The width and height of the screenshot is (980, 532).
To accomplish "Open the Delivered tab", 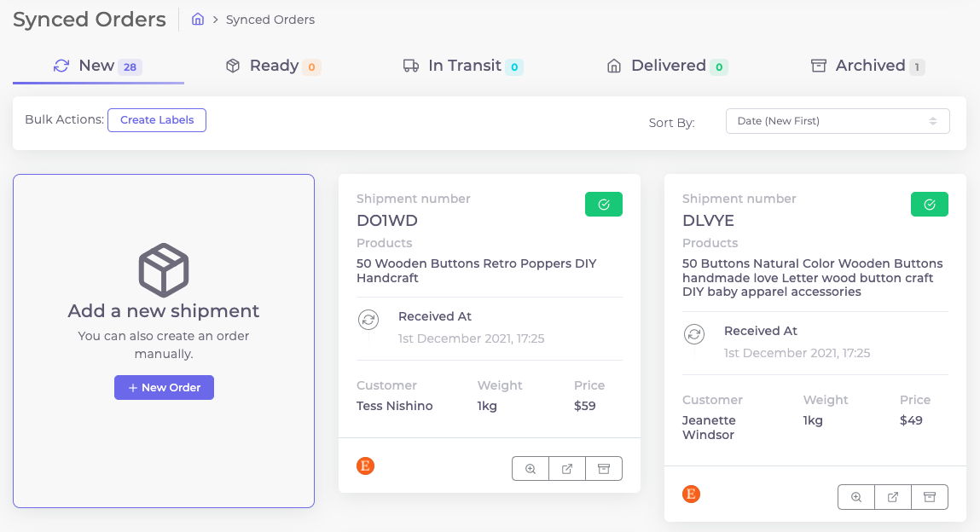I will tap(668, 66).
